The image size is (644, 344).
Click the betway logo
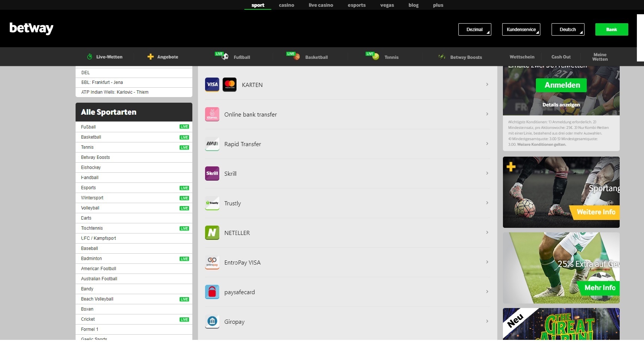pyautogui.click(x=31, y=28)
